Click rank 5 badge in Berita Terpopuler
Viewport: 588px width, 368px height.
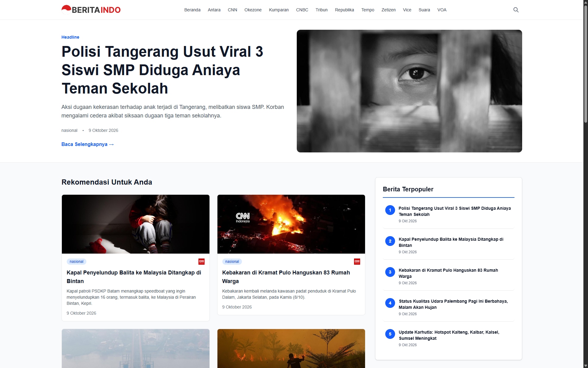pos(390,334)
